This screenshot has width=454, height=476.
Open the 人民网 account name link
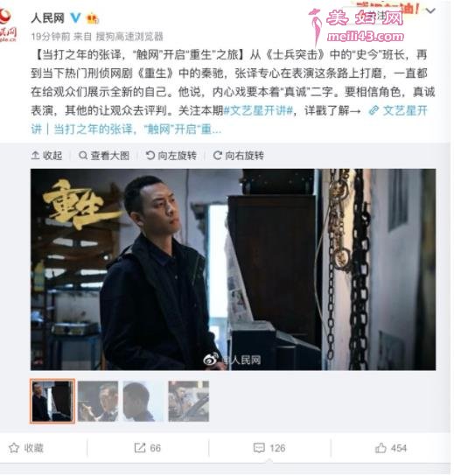47,18
